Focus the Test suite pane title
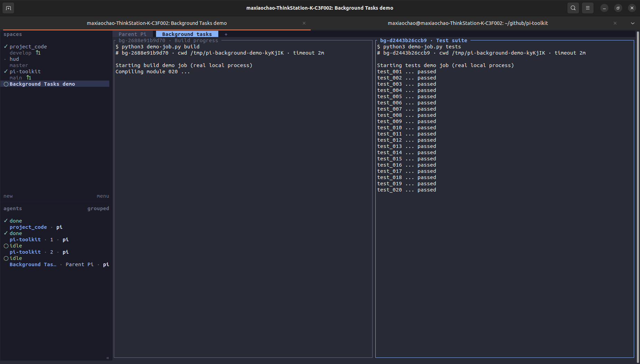The height and width of the screenshot is (364, 640). point(423,40)
